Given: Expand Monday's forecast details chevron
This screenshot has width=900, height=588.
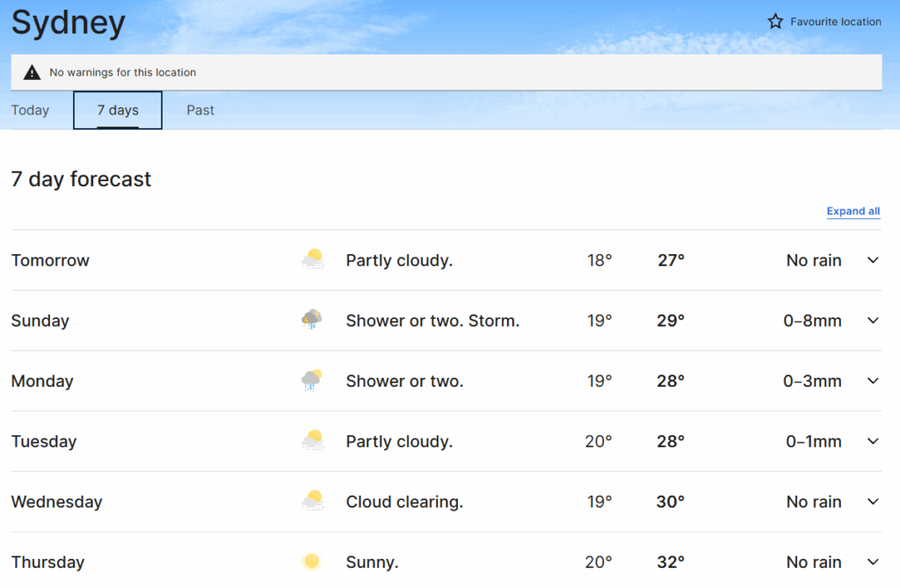Looking at the screenshot, I should coord(873,381).
